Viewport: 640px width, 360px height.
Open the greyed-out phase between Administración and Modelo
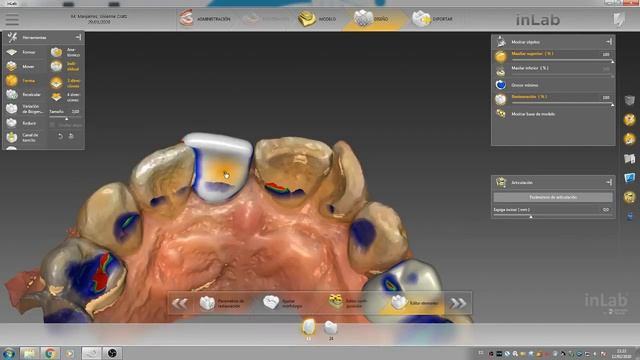pos(265,19)
